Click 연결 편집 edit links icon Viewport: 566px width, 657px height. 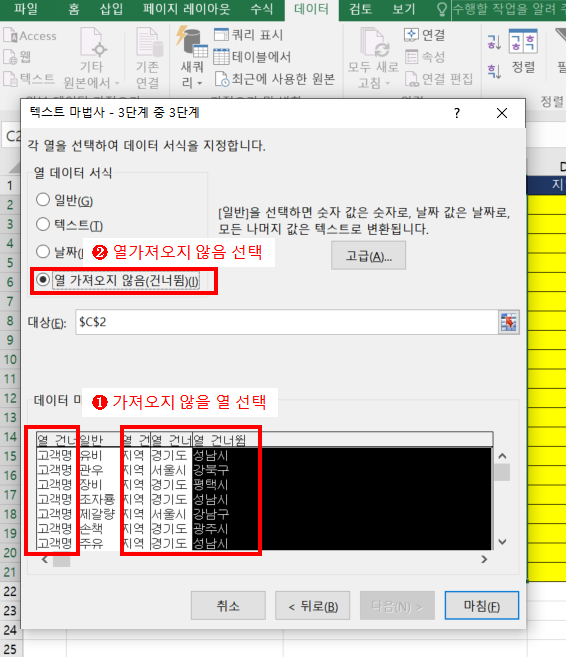click(x=412, y=79)
